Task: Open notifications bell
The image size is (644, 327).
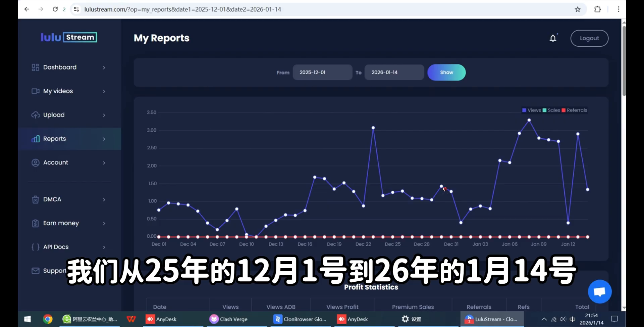Action: [x=553, y=38]
